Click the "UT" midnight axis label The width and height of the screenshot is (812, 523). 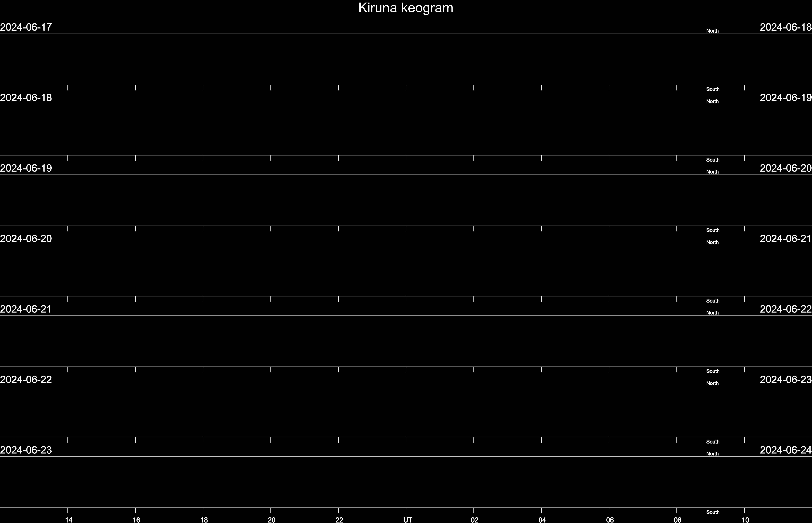point(408,520)
